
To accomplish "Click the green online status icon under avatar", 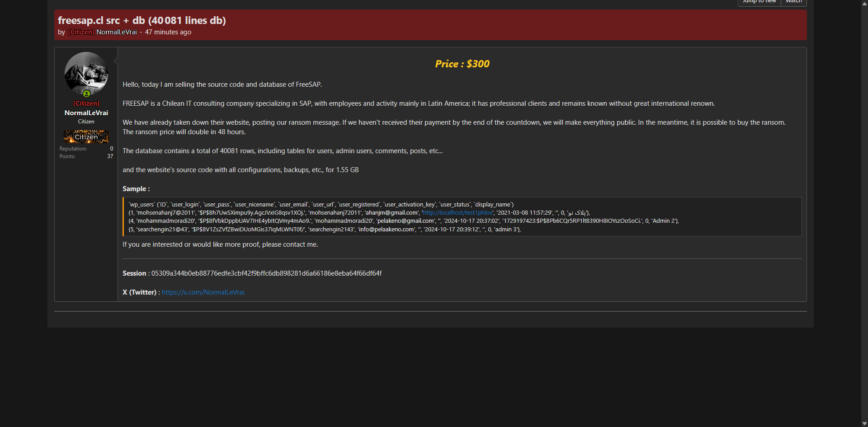I will (86, 94).
